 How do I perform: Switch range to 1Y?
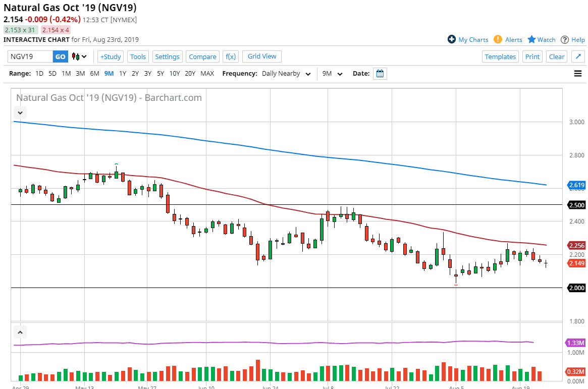[123, 74]
